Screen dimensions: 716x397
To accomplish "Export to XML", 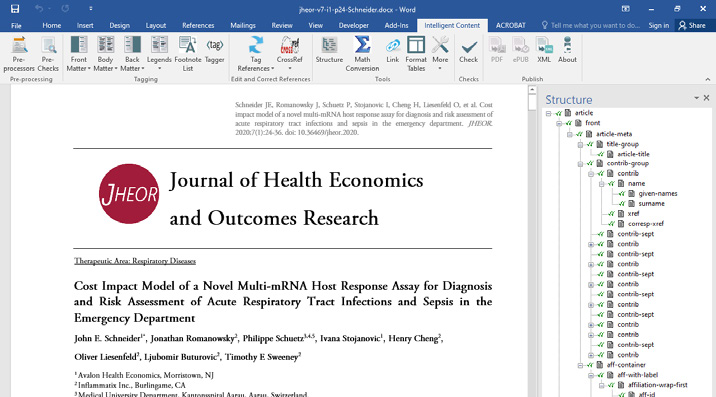I will point(544,50).
